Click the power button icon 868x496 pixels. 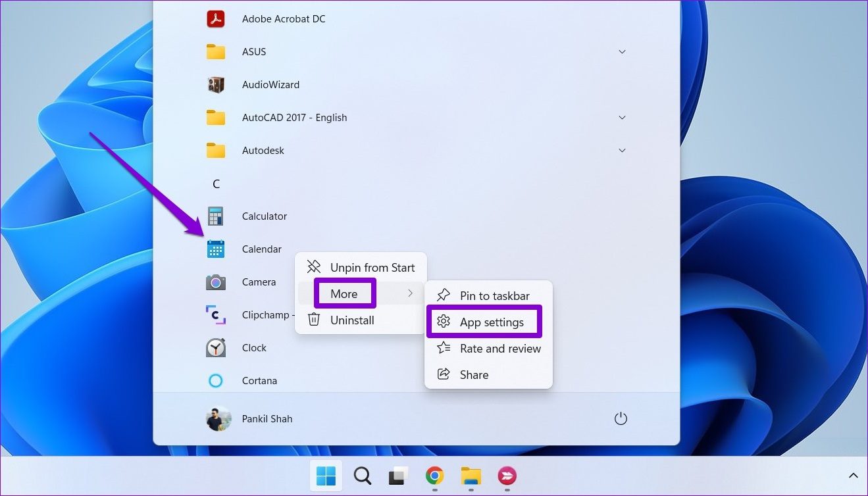point(621,419)
